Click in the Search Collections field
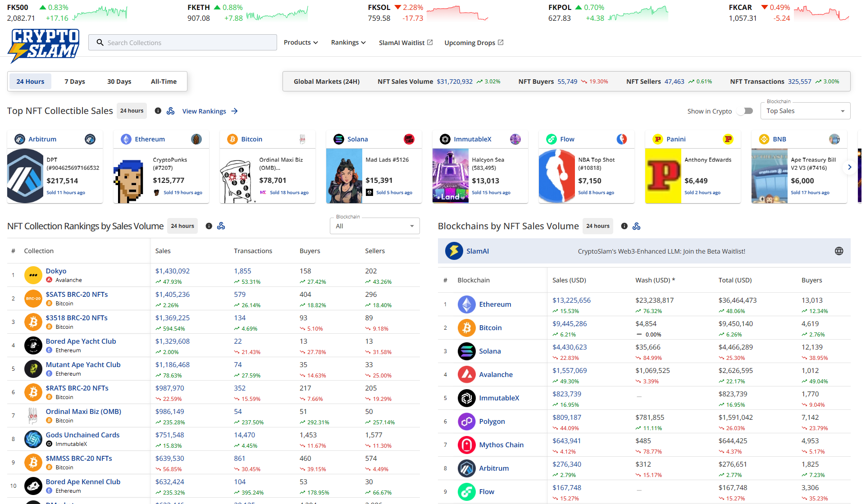The image size is (866, 504). tap(182, 42)
